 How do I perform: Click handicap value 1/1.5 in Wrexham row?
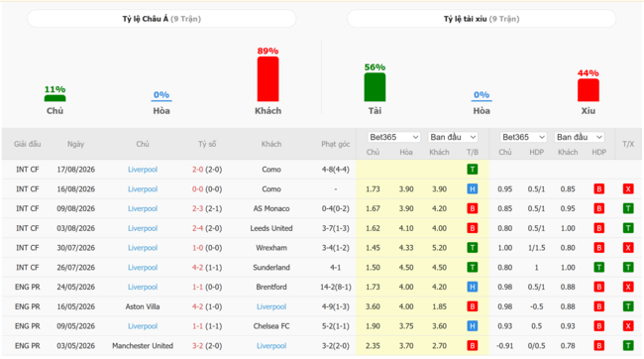pyautogui.click(x=536, y=248)
